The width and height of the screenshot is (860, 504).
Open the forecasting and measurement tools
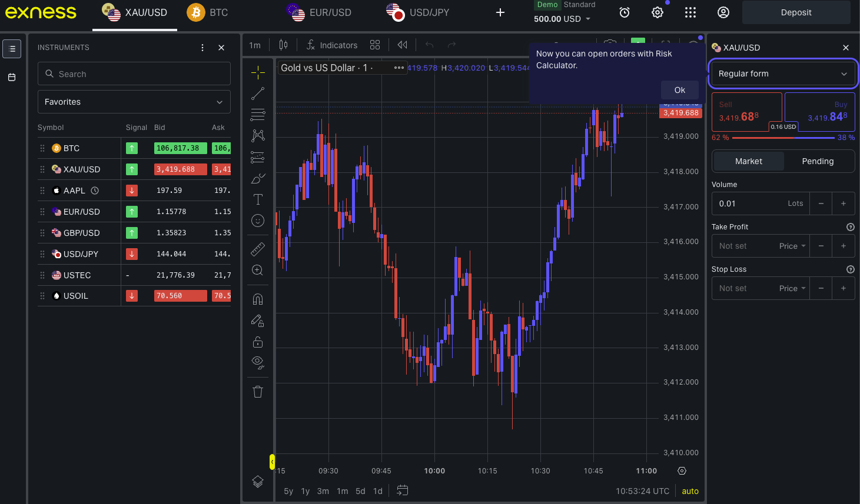258,157
